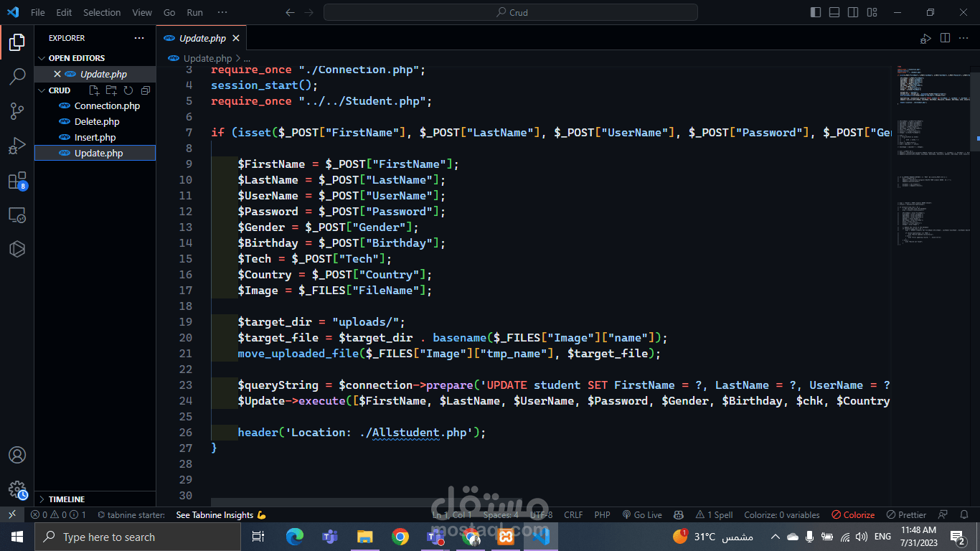Click the New Folder icon in CRUD header
Image resolution: width=980 pixels, height=551 pixels.
click(x=111, y=90)
